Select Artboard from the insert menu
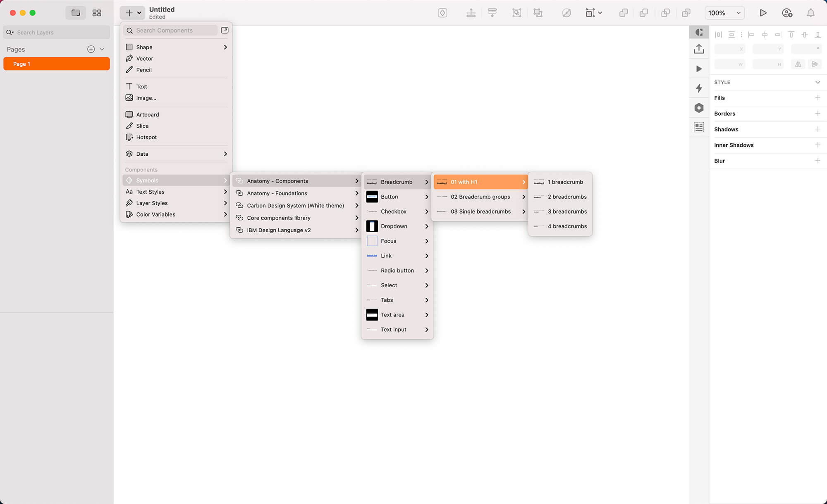This screenshot has width=827, height=504. click(x=147, y=114)
